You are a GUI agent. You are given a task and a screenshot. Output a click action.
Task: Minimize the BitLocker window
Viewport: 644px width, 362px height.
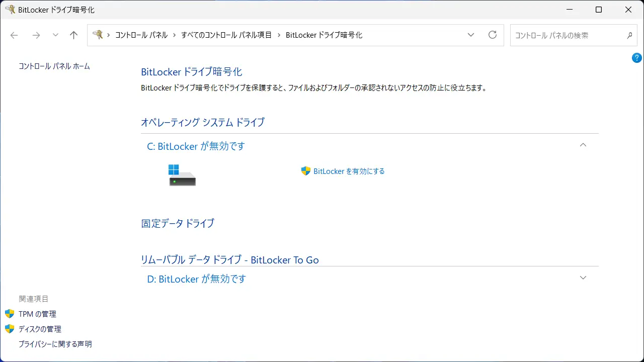coord(569,10)
